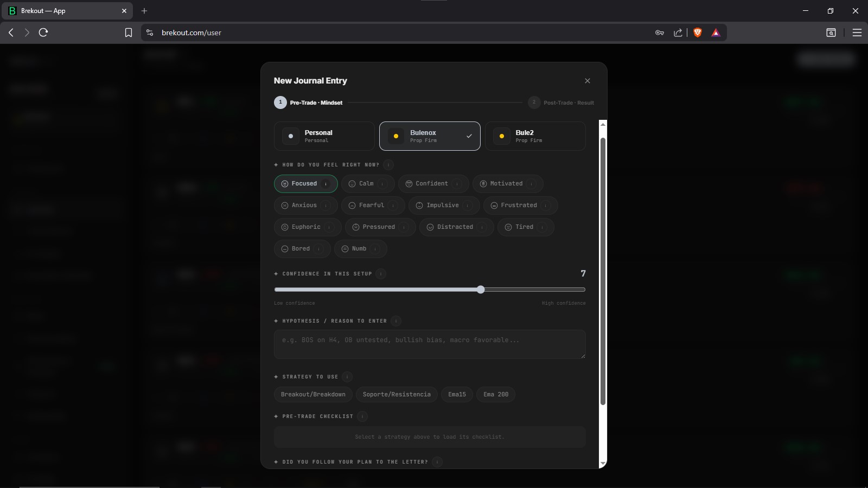The height and width of the screenshot is (488, 868).
Task: Bookmark this page
Action: point(129,33)
